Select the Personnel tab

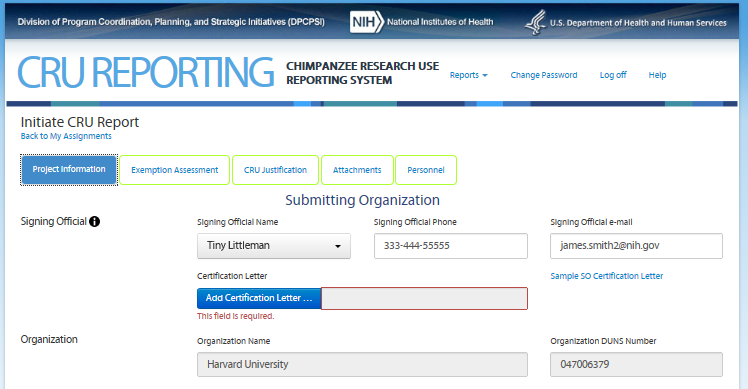tap(426, 170)
